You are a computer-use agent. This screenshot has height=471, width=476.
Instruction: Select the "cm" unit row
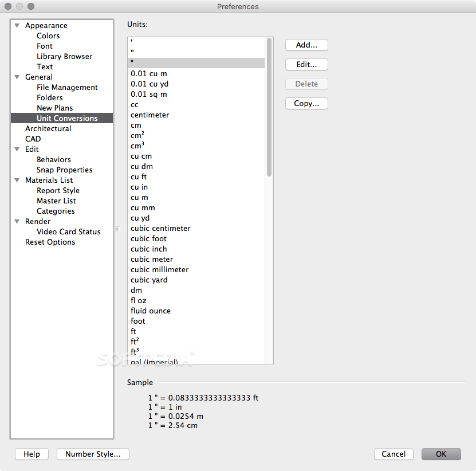196,125
